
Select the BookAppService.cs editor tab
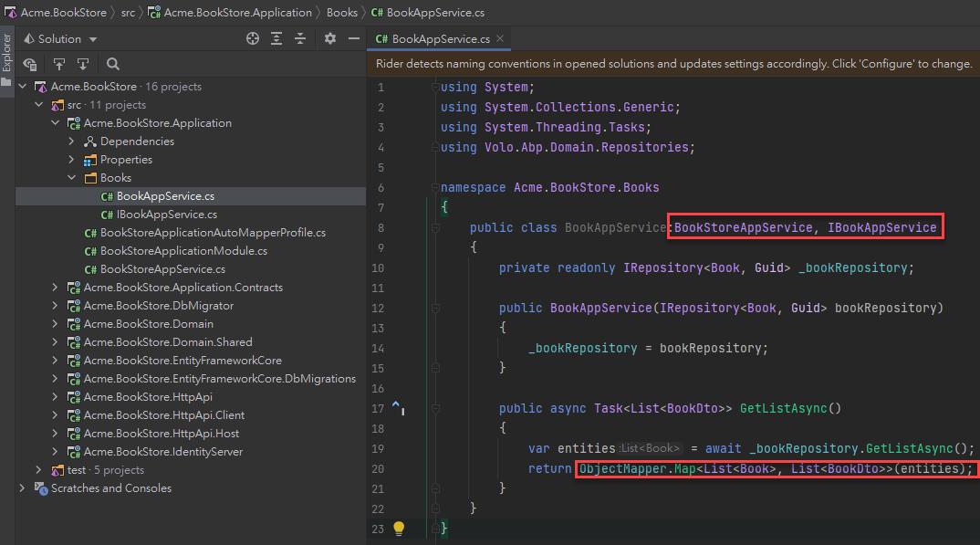pos(440,39)
